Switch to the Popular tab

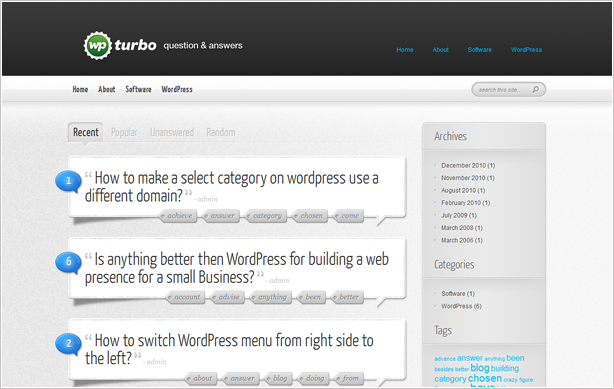point(124,132)
